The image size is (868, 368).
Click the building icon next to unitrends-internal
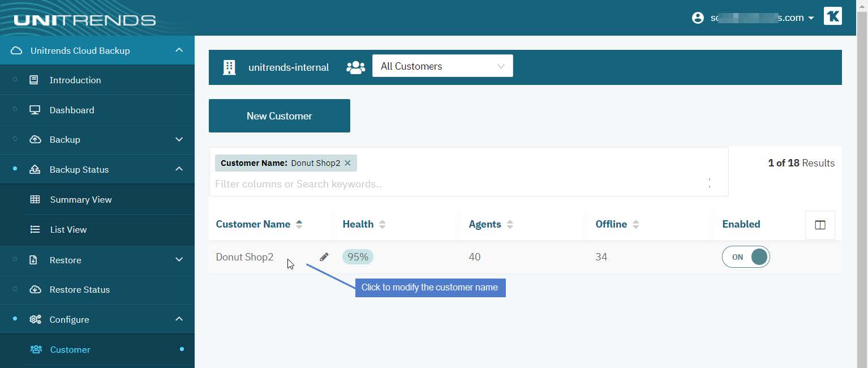click(229, 67)
